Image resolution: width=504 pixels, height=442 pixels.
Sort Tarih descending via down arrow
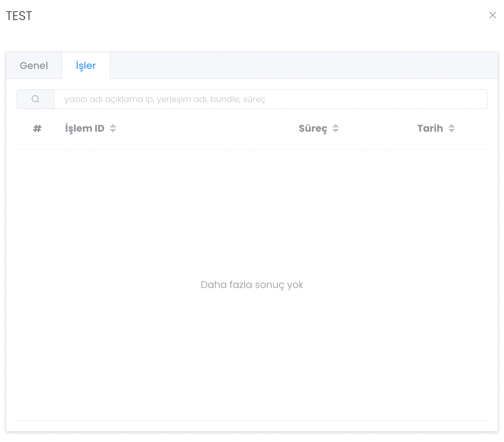click(452, 131)
